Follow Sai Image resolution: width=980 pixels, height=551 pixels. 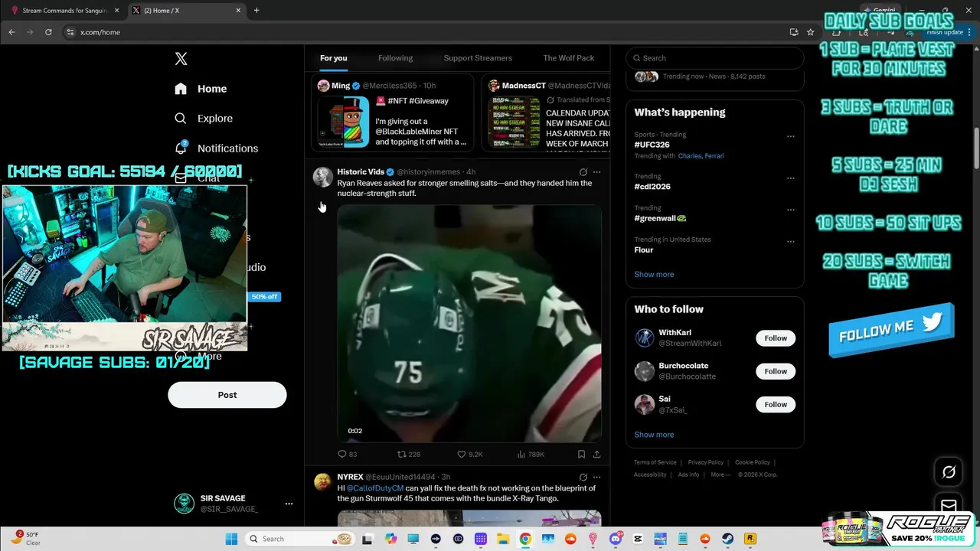776,404
